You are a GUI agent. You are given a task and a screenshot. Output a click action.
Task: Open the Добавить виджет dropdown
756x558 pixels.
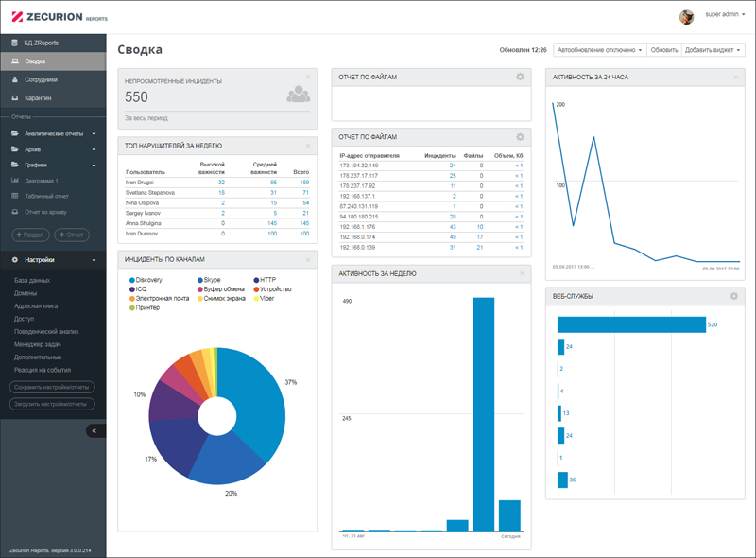click(713, 50)
